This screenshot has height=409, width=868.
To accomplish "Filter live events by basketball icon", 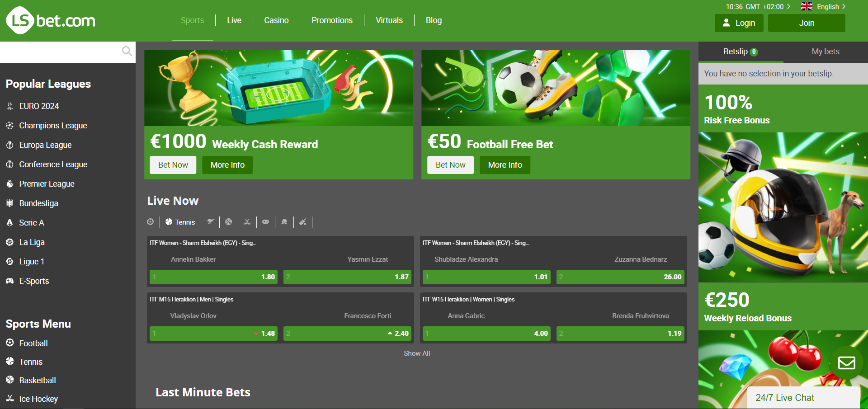I will (228, 222).
